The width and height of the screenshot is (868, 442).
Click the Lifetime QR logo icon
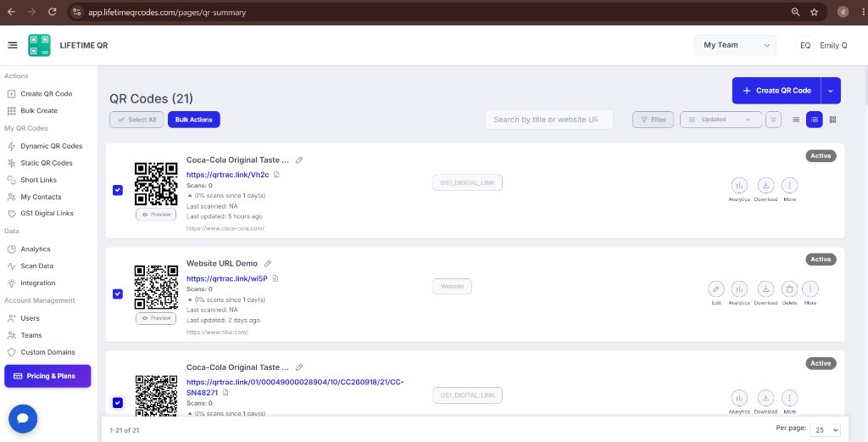point(39,46)
